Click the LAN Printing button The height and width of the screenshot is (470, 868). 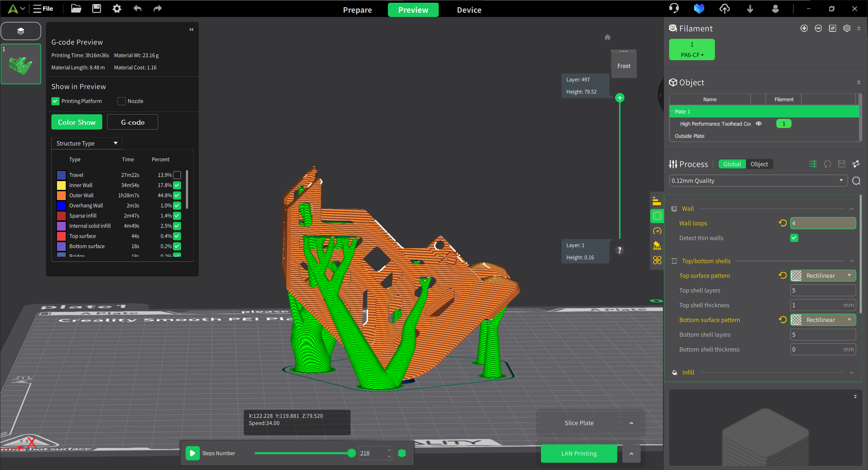tap(579, 454)
